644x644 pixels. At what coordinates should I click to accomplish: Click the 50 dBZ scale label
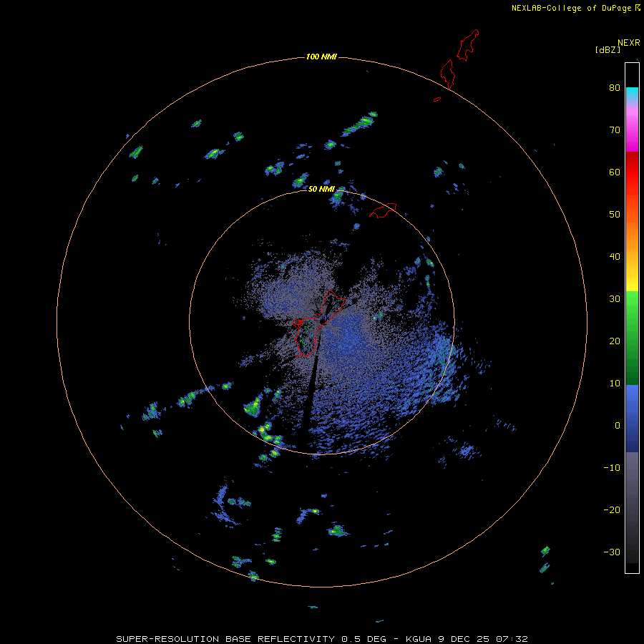click(x=615, y=215)
